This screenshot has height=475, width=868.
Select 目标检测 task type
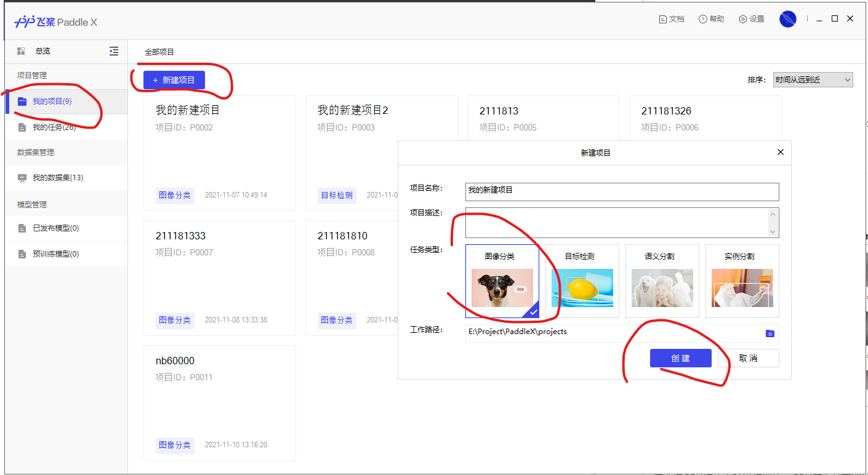[x=582, y=281]
